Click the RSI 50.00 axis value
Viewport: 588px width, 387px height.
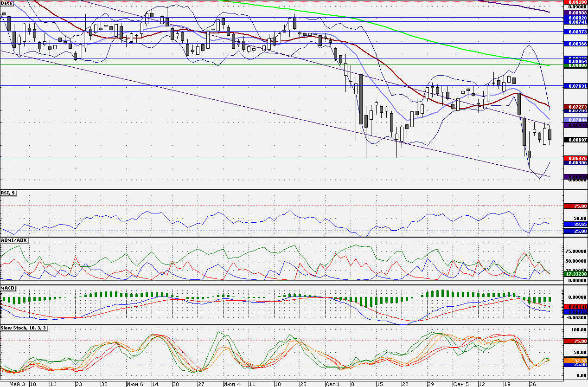pos(581,218)
